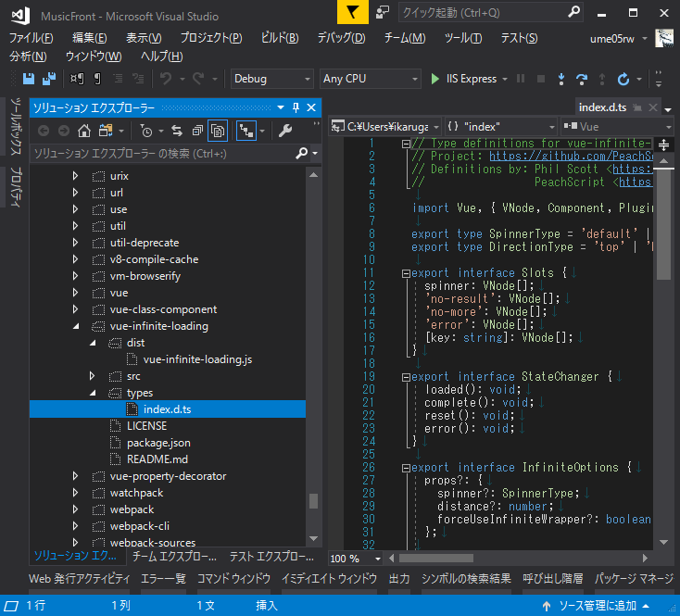This screenshot has height=616, width=680.
Task: Open the デバッグ(D) menu
Action: point(341,38)
